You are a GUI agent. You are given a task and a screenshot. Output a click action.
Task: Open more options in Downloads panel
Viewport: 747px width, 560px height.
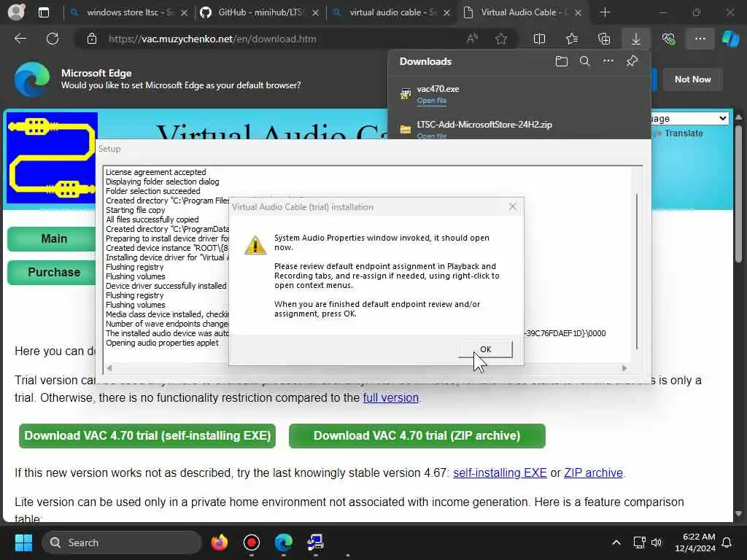pyautogui.click(x=608, y=61)
